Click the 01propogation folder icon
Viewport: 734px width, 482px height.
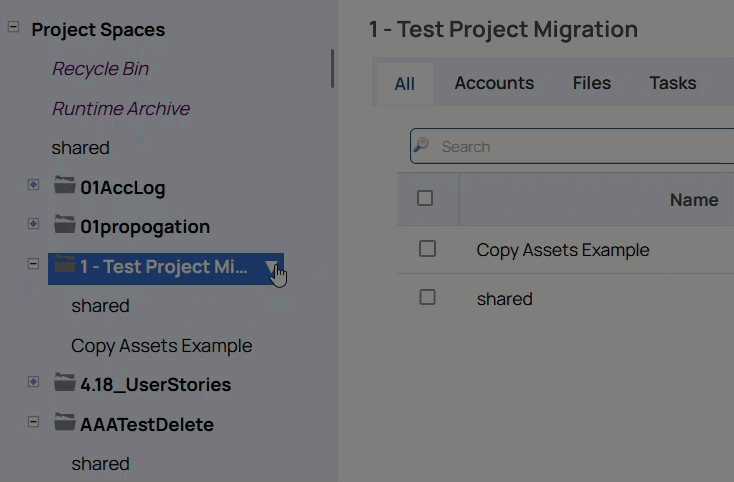pyautogui.click(x=65, y=225)
